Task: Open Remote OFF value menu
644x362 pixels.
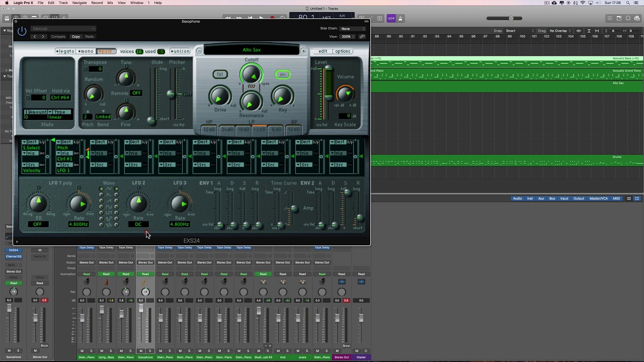Action: pos(136,93)
